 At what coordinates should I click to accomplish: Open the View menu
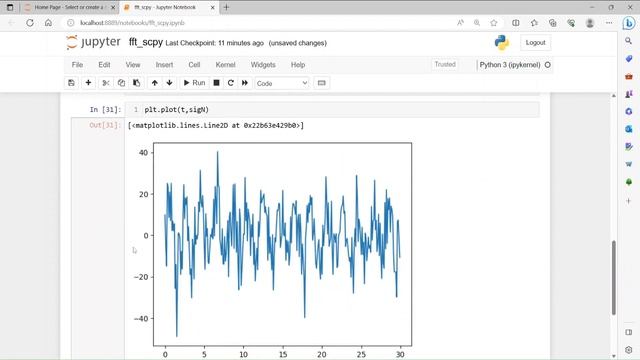click(x=133, y=65)
